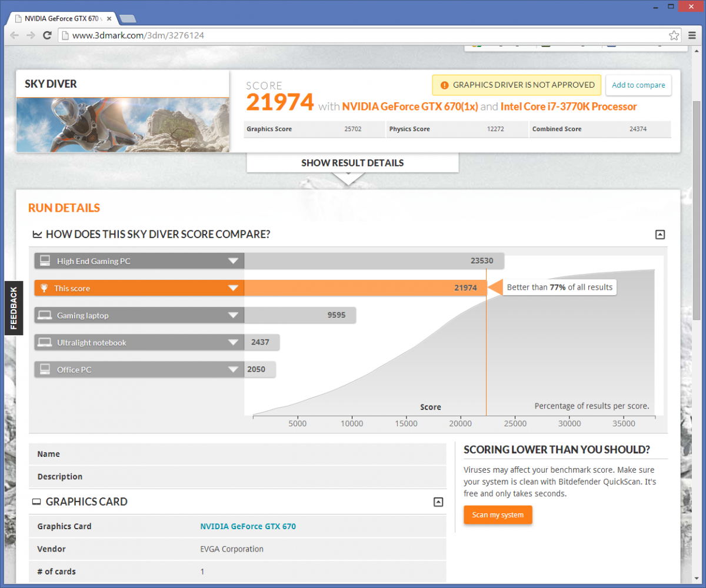This screenshot has height=588, width=706.
Task: Bookmark this page with the star icon
Action: pos(674,35)
